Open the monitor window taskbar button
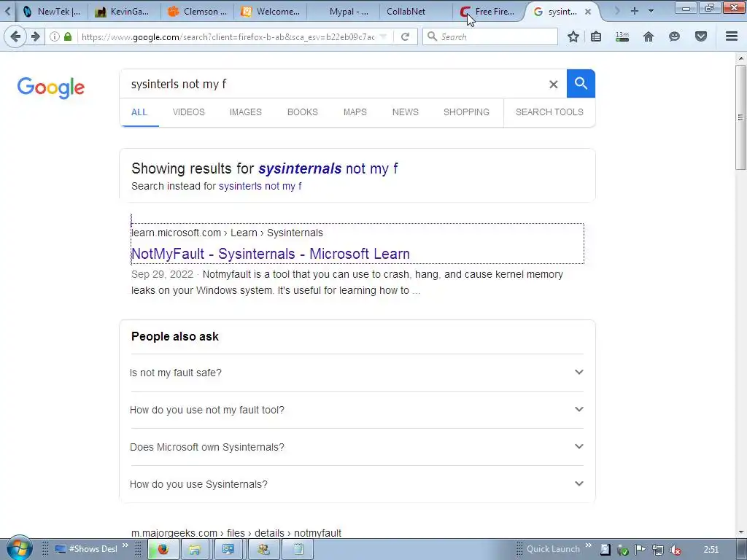This screenshot has width=747, height=560. pos(228,549)
